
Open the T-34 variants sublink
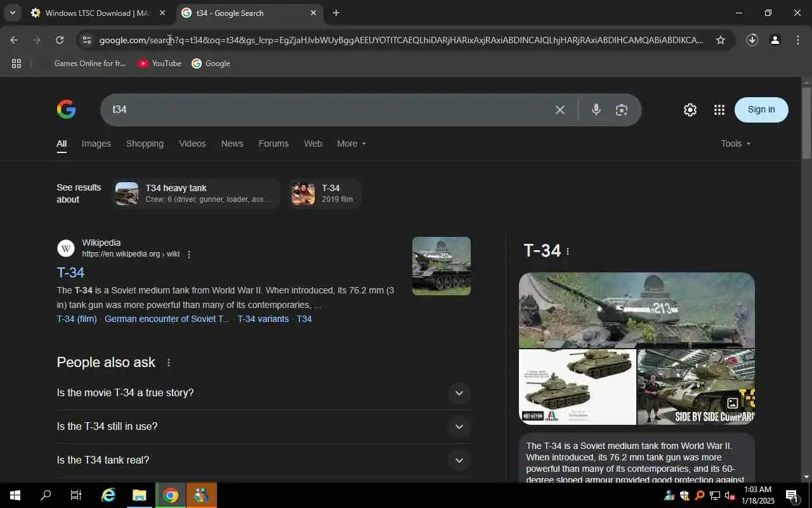tap(263, 319)
